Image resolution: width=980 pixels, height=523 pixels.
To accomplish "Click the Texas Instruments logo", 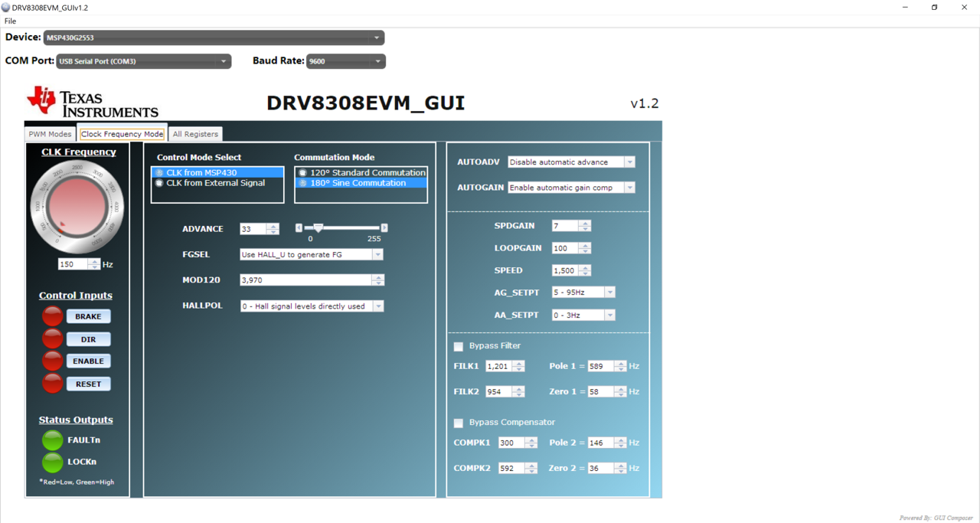I will (x=93, y=103).
